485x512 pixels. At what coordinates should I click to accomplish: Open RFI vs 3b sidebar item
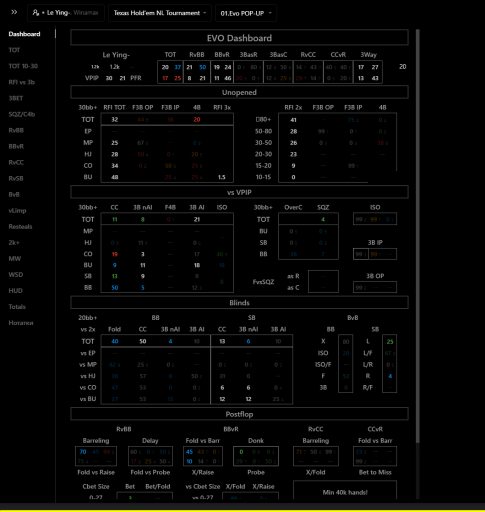[x=22, y=82]
